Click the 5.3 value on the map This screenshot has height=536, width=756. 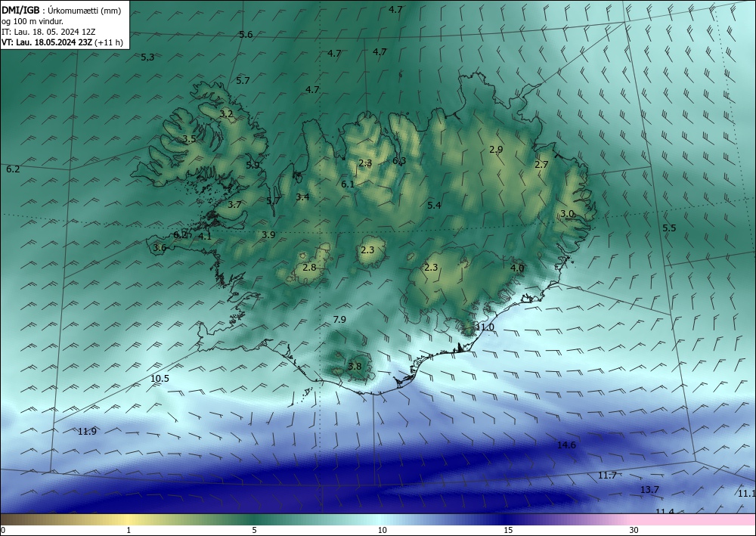click(x=147, y=57)
